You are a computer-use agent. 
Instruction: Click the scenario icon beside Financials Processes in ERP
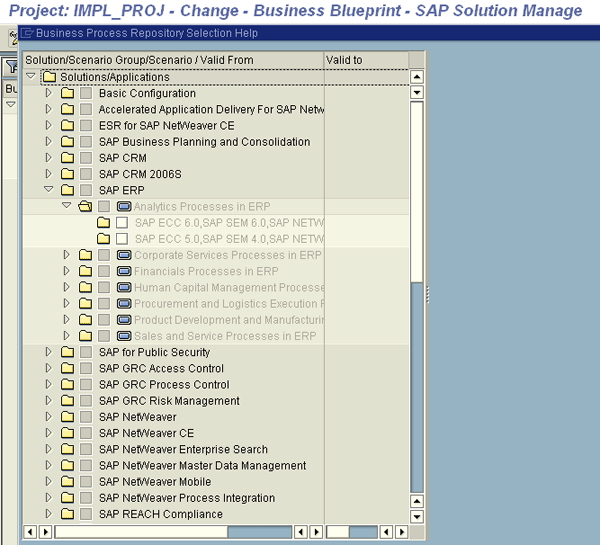click(x=124, y=271)
